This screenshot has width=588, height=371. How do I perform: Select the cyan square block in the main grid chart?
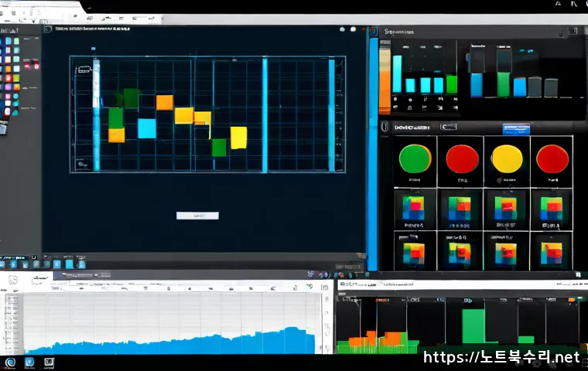tap(147, 128)
